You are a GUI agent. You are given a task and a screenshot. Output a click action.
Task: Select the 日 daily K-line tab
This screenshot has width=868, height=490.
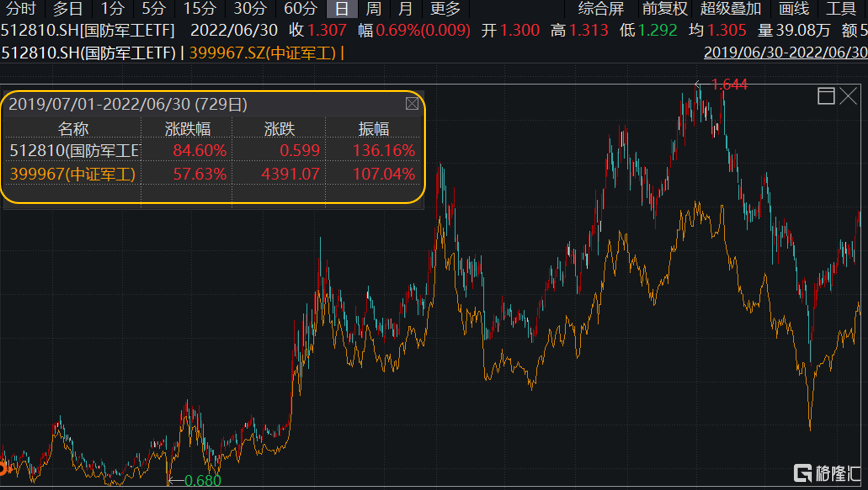[342, 9]
